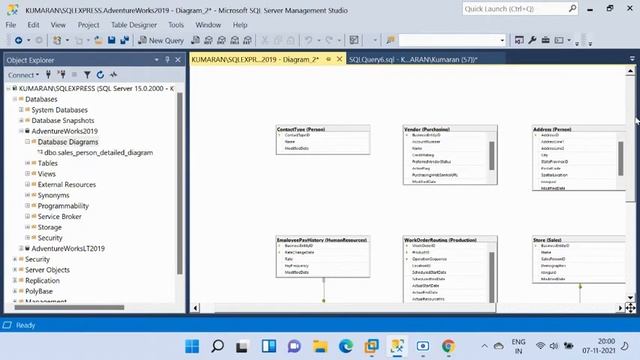
Task: Click the Analysis Services MDX Query icon
Action: [209, 40]
